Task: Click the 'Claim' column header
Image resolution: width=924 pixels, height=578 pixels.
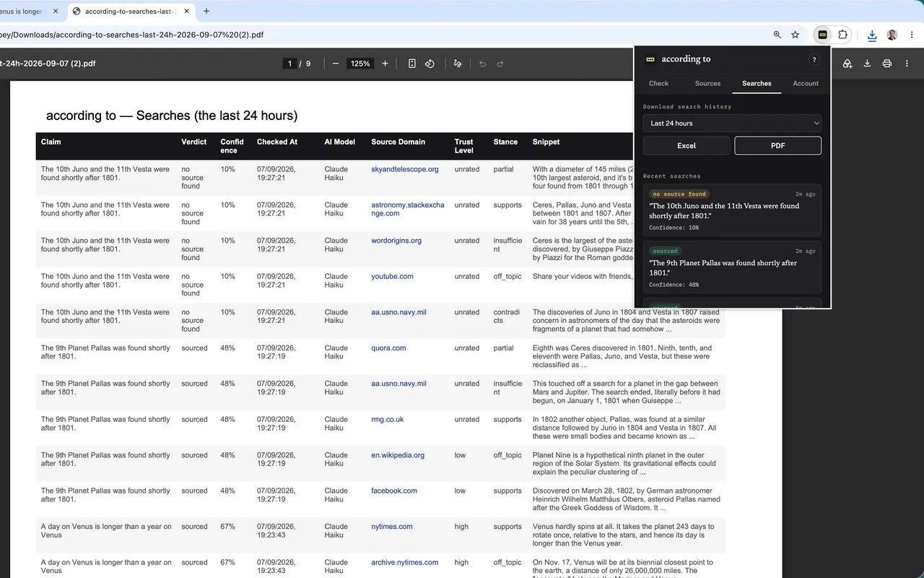Action: 51,142
